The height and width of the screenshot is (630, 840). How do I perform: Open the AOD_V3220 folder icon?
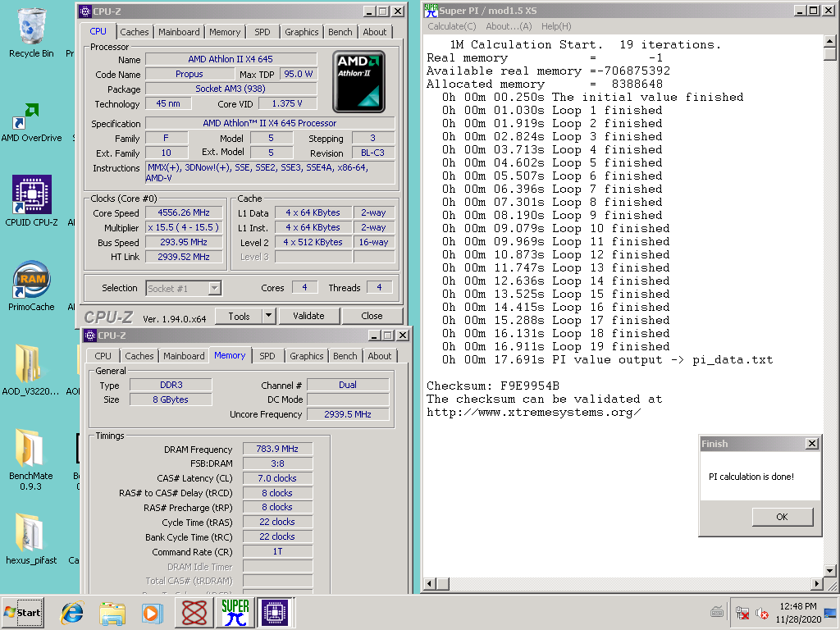point(30,370)
